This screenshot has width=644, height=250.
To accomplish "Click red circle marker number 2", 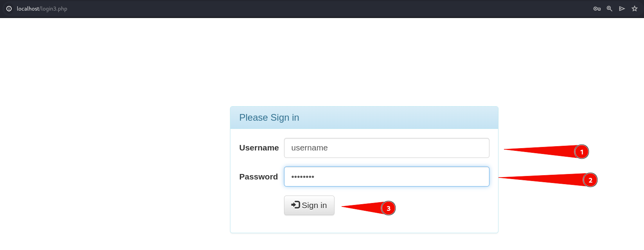I will 590,180.
